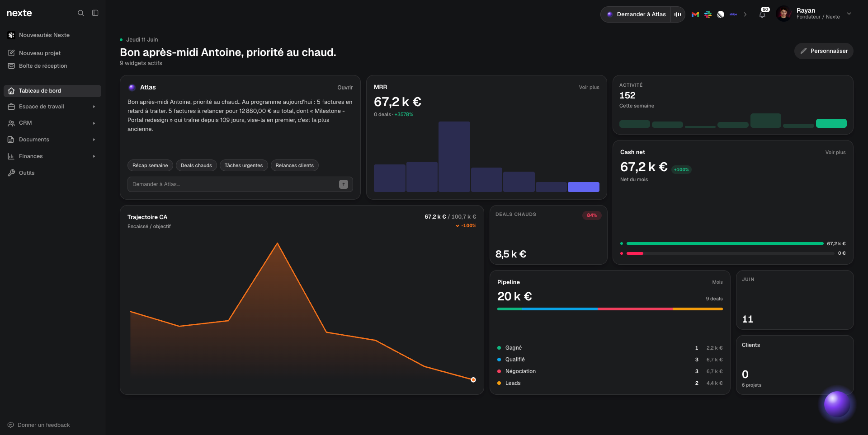Open the floating purple Atlas orb
The height and width of the screenshot is (435, 868).
pos(837,404)
